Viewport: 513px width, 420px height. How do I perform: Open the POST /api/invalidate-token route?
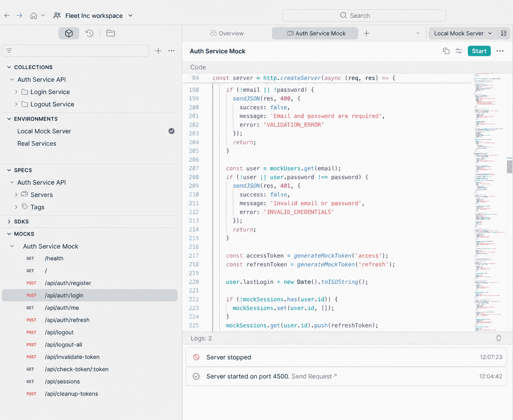click(90, 357)
